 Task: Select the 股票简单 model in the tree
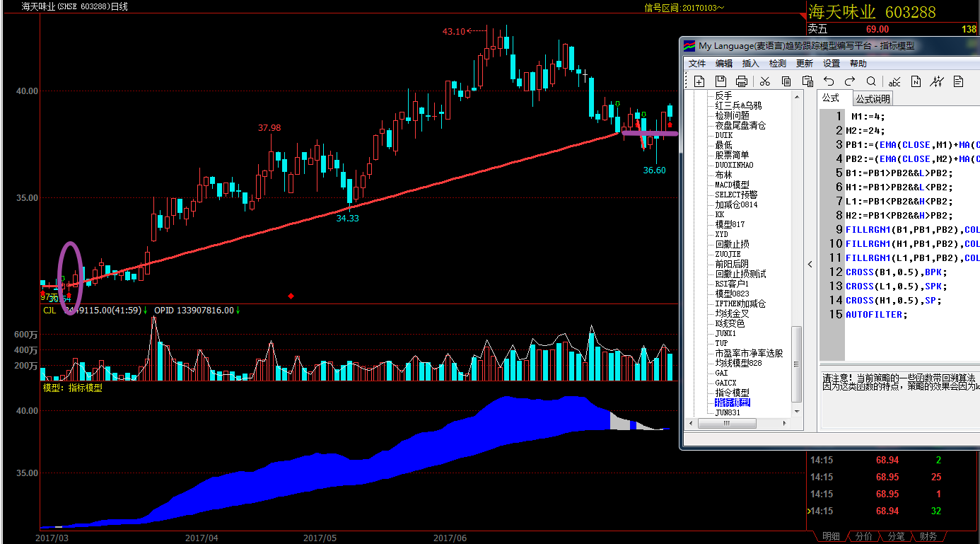[732, 155]
